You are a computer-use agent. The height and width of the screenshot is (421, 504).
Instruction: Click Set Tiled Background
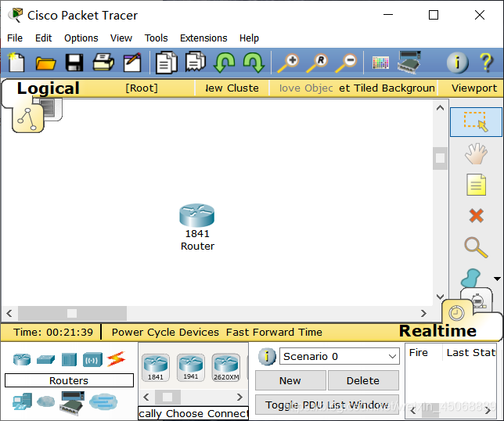pos(387,88)
